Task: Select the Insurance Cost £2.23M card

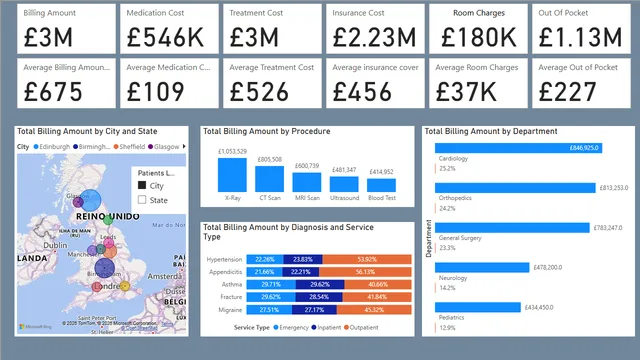Action: click(375, 29)
